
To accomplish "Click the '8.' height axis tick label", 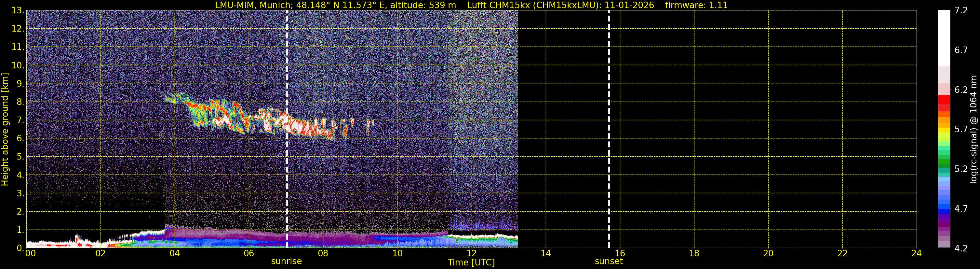I will tap(20, 102).
